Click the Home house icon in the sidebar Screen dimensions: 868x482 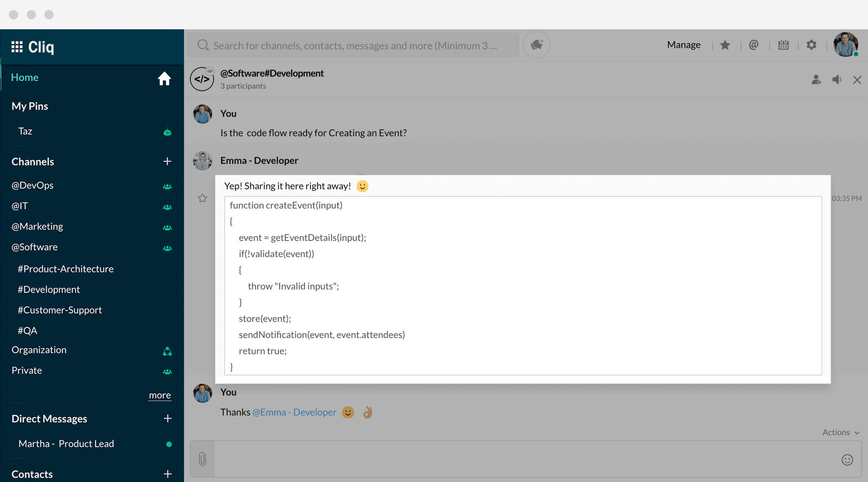164,79
